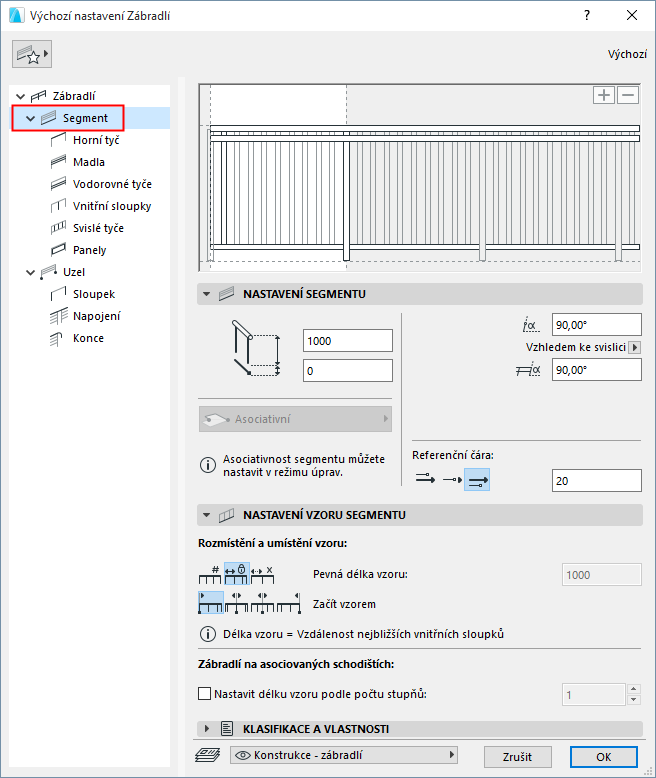Open Vzhledem ke svislici arrow menu
This screenshot has height=778, width=656.
pyautogui.click(x=634, y=347)
